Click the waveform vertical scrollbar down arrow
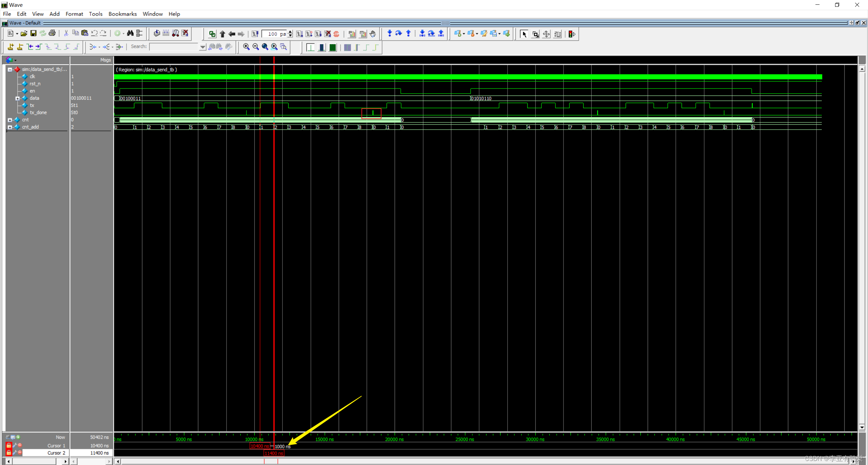The height and width of the screenshot is (465, 868). point(862,427)
